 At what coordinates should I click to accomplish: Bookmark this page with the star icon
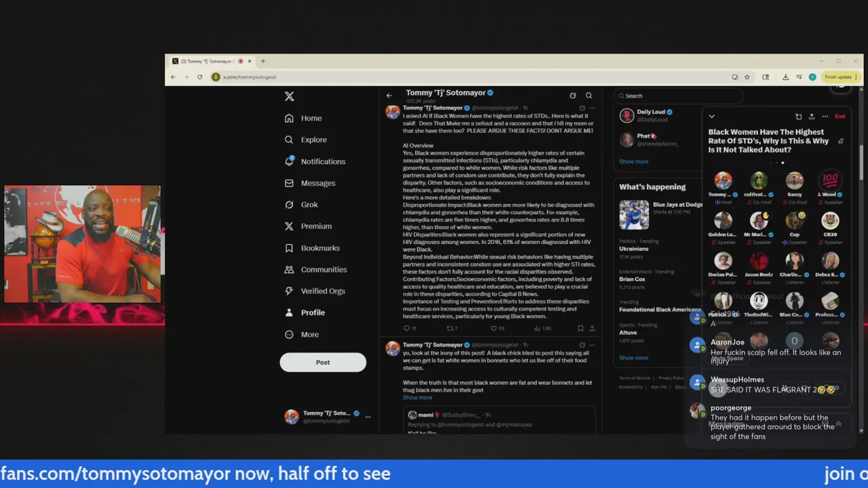coord(747,77)
